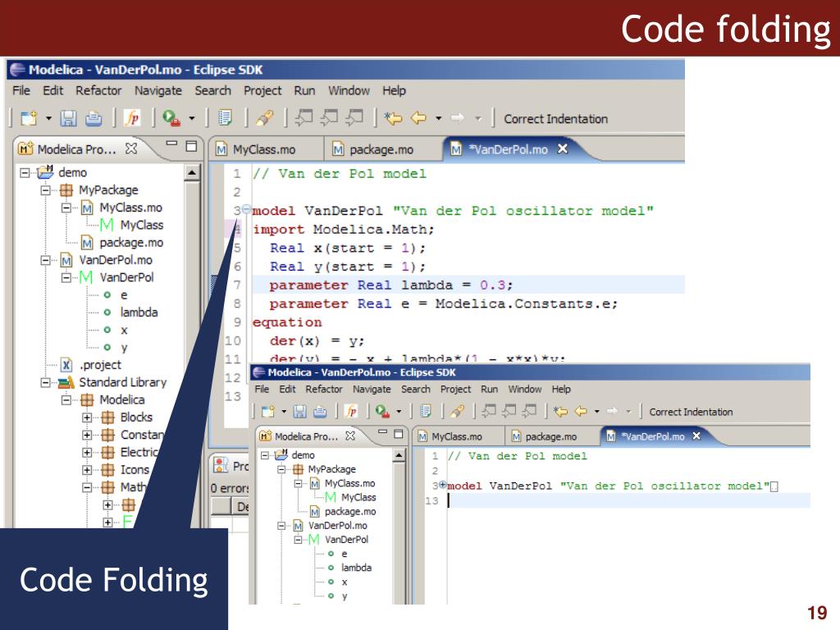840x630 pixels.
Task: Click the Print icon in the front window toolbar
Action: click(320, 412)
